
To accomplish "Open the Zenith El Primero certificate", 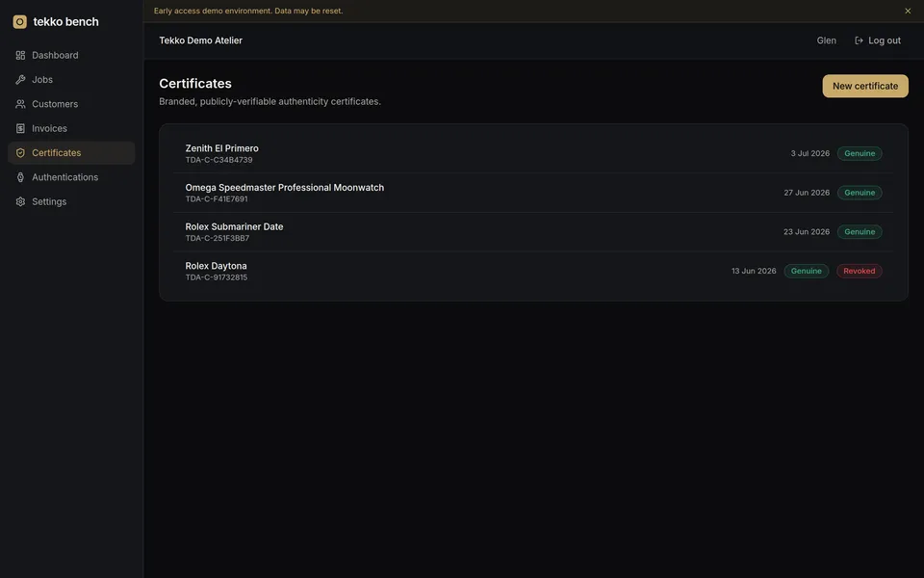I will (x=533, y=153).
